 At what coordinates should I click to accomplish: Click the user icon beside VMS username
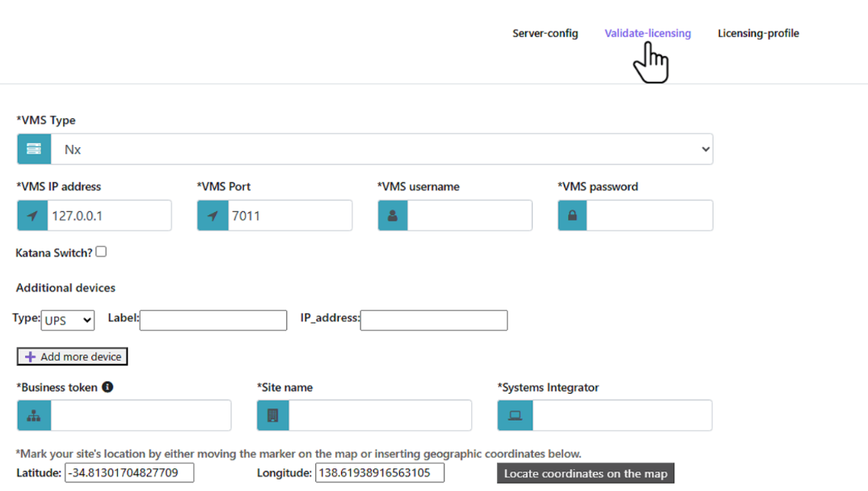393,216
